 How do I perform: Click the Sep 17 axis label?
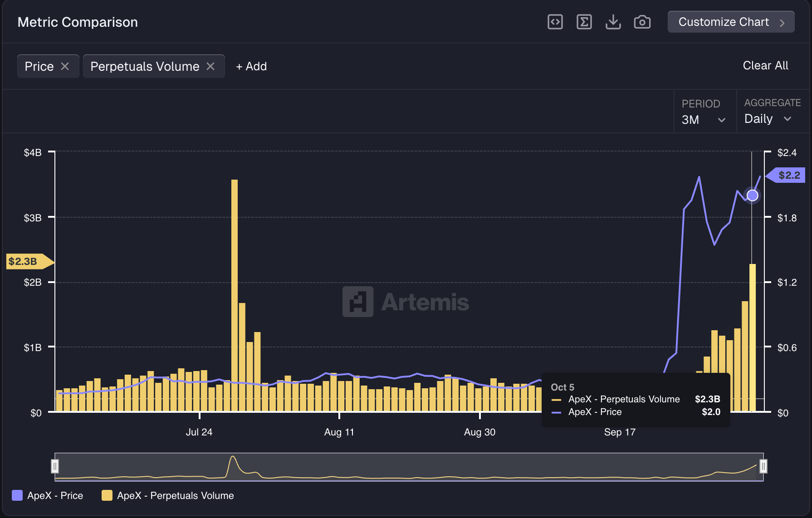(620, 432)
